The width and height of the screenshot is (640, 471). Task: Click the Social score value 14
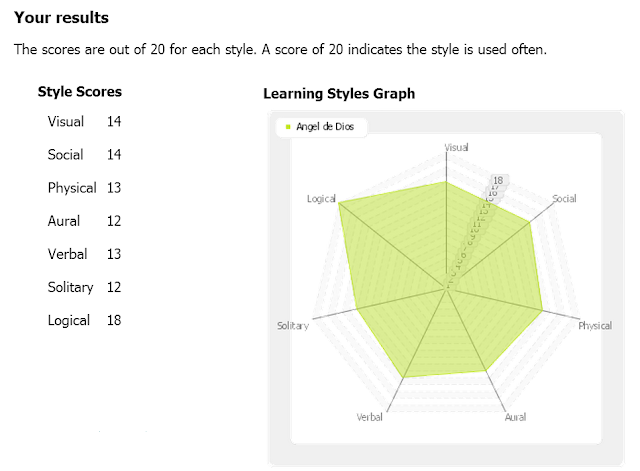[114, 155]
